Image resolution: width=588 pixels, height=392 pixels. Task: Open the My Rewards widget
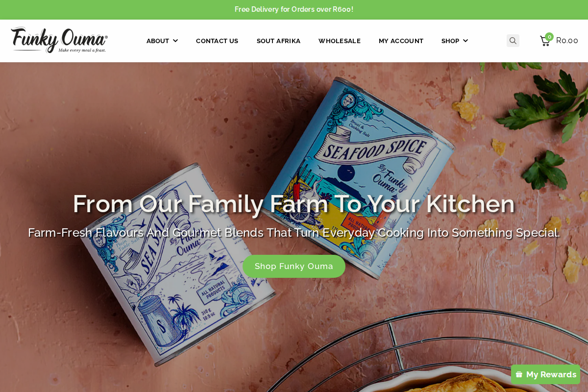pyautogui.click(x=545, y=374)
